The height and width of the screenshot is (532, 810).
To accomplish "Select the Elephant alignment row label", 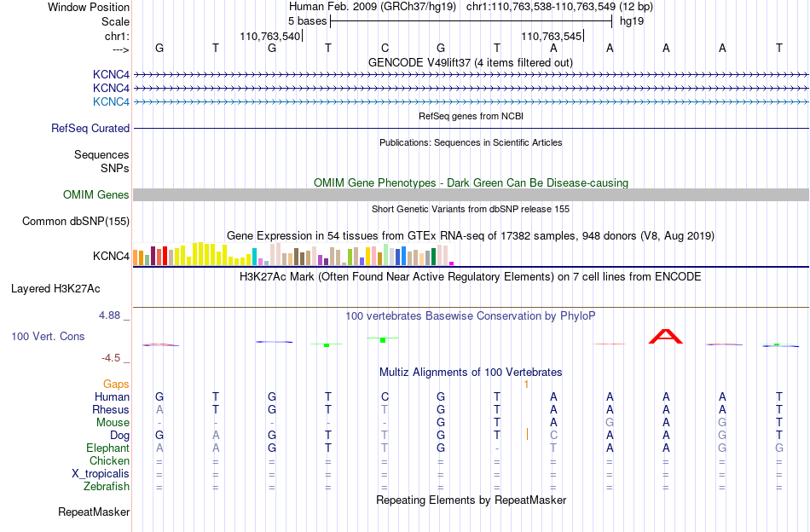I will [107, 448].
